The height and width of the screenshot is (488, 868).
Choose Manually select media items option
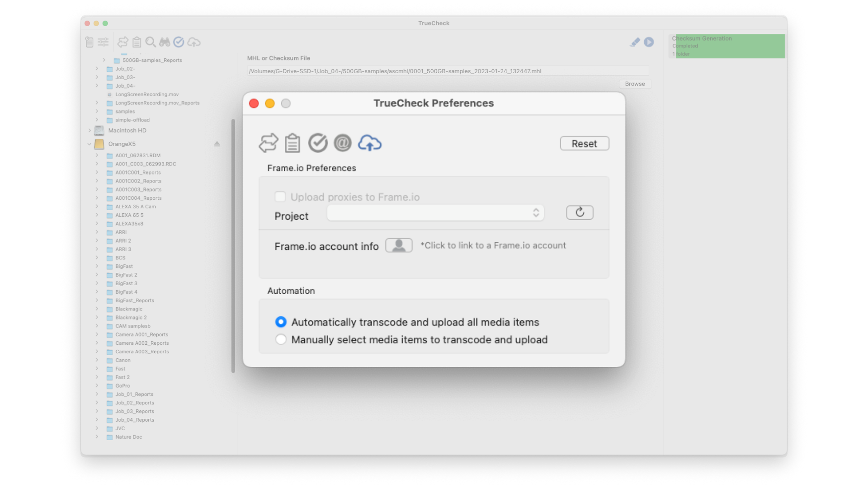coord(281,339)
